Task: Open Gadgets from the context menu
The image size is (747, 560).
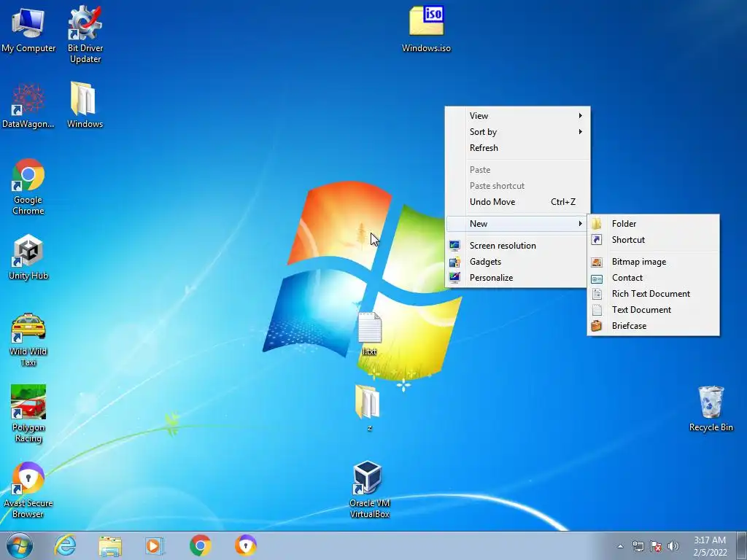Action: pos(517,262)
